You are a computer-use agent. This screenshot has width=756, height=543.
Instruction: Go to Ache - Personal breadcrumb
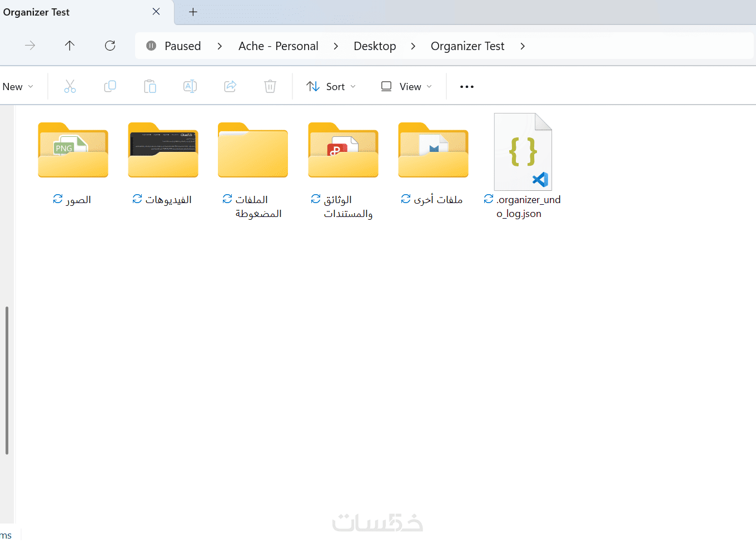pos(278,46)
